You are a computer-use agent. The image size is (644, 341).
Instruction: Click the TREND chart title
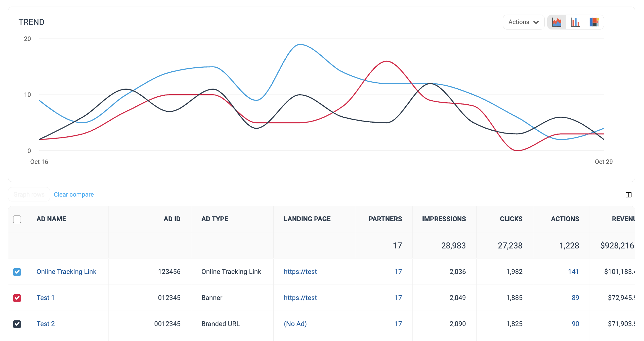pyautogui.click(x=31, y=22)
